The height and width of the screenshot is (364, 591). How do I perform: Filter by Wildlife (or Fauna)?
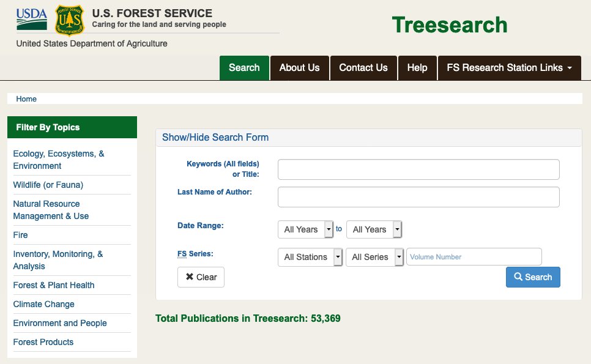coord(48,185)
